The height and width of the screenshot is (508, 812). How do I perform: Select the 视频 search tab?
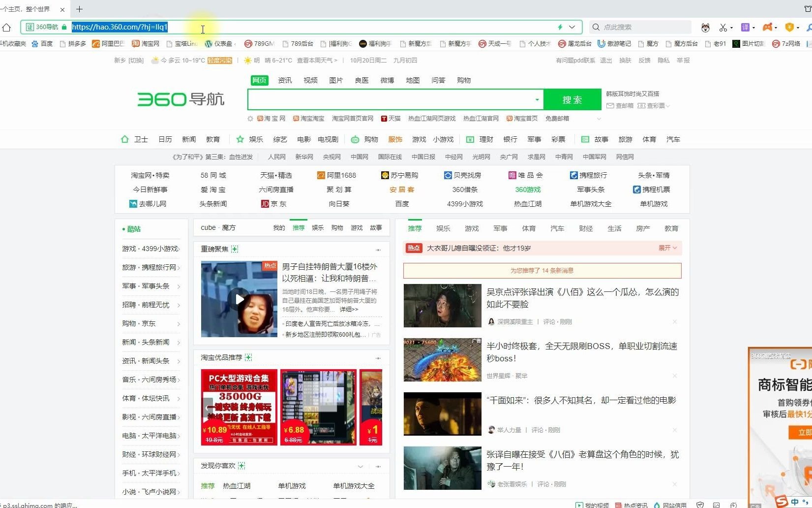(310, 80)
